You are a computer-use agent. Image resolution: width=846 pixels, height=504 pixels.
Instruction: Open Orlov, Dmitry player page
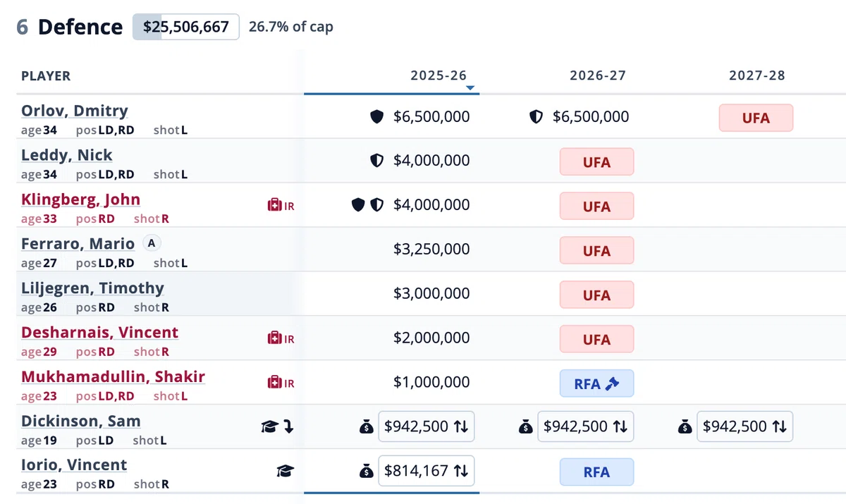point(75,111)
